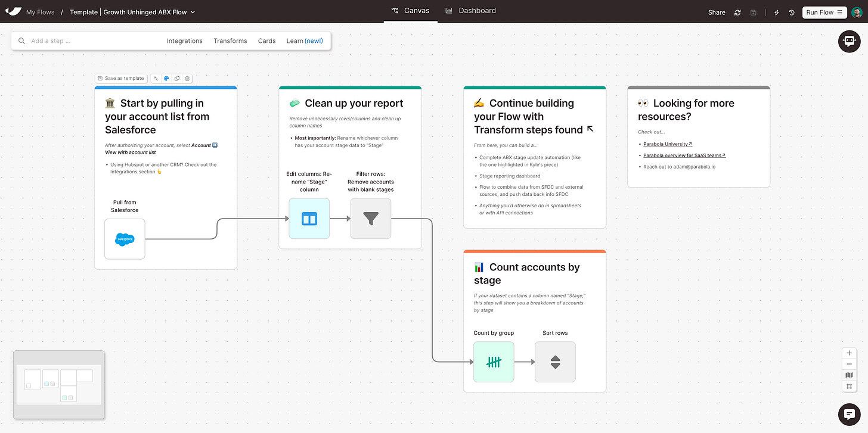The height and width of the screenshot is (433, 868).
Task: Click the Share button
Action: tap(717, 12)
